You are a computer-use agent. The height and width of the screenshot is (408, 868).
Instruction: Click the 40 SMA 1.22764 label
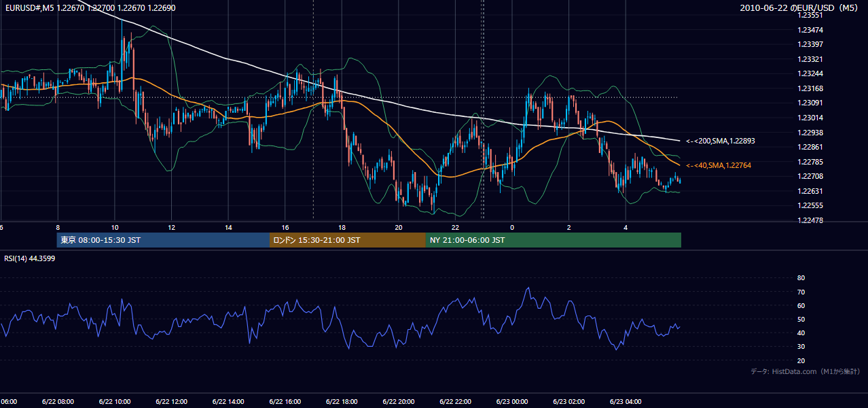tap(719, 165)
